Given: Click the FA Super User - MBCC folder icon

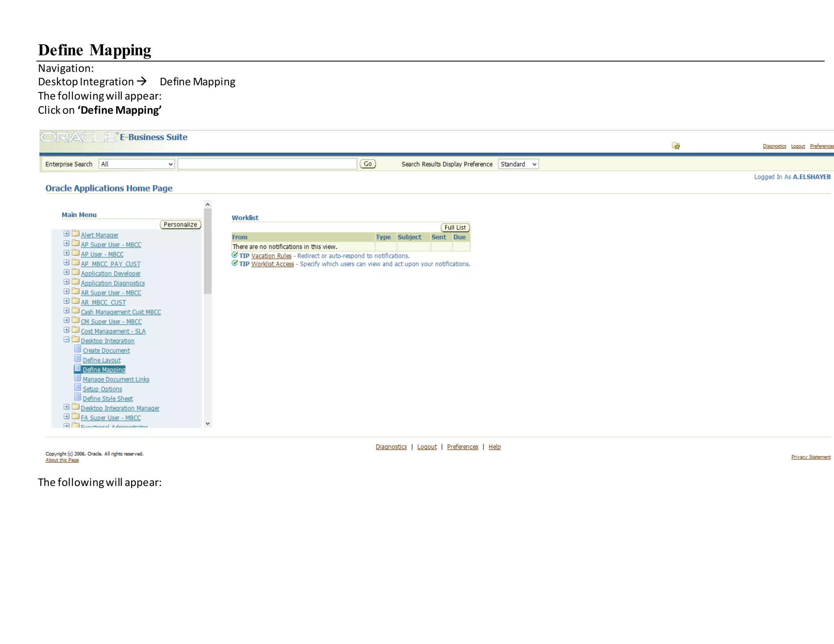Looking at the screenshot, I should (75, 416).
